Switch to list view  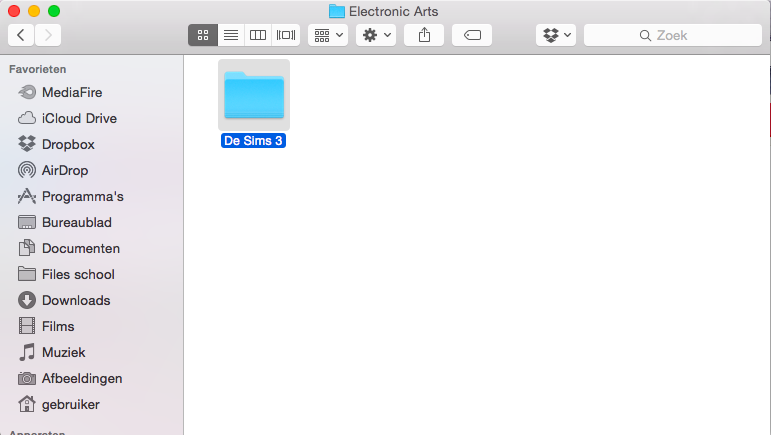(x=231, y=35)
